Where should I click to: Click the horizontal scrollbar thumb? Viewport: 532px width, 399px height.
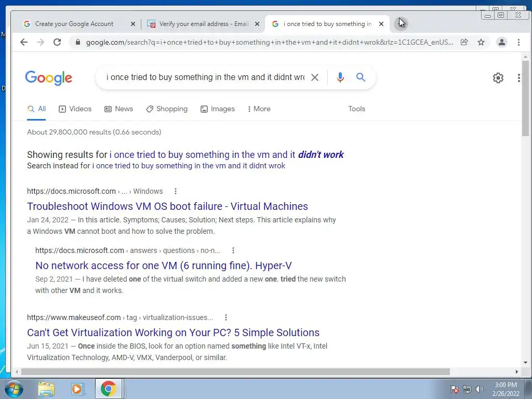235,372
